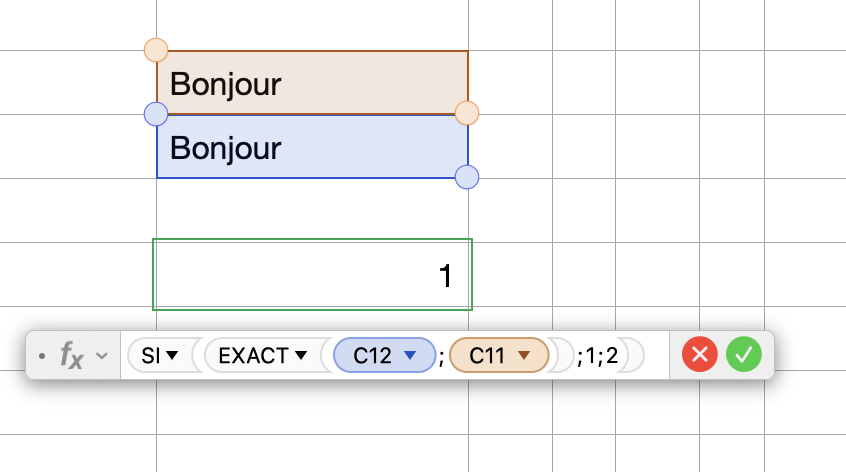Cancel the formula edit with the red X
Image resolution: width=846 pixels, height=472 pixels.
700,354
